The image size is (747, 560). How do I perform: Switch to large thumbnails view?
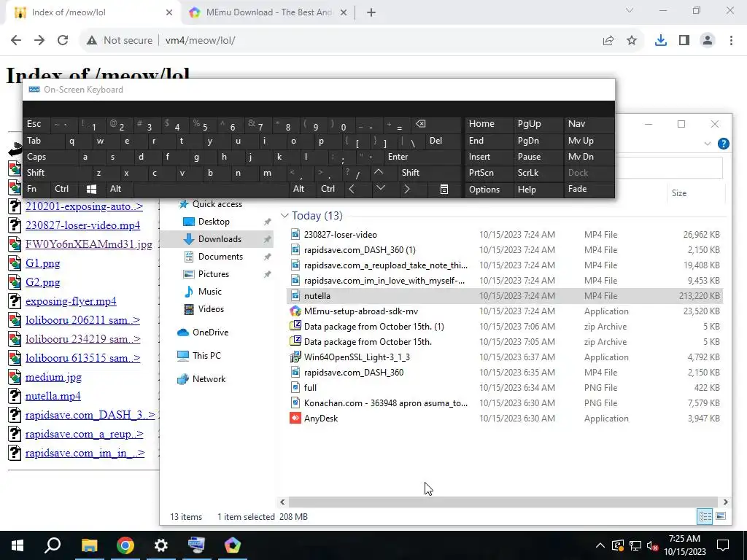[721, 517]
